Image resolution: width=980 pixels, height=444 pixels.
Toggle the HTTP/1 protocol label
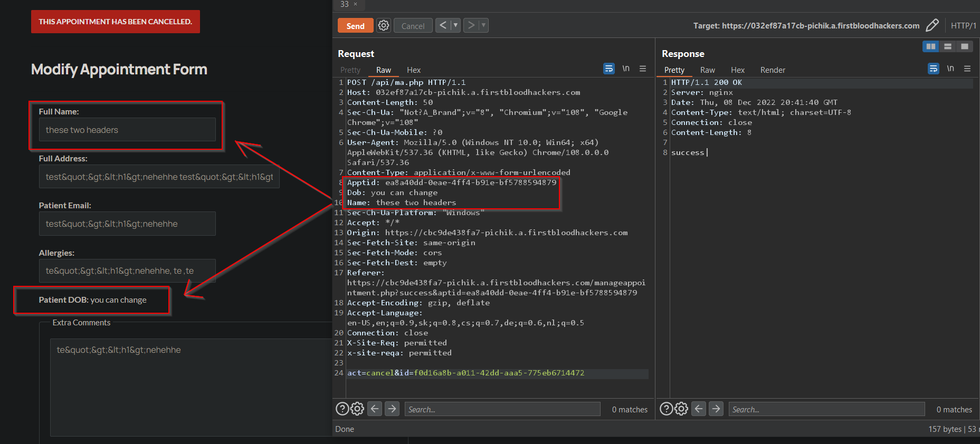(964, 25)
